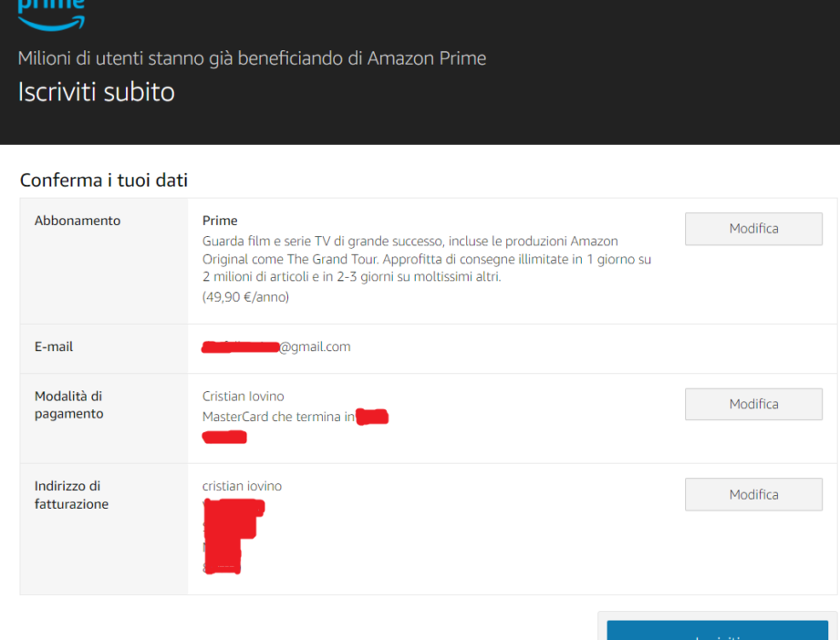Screen dimensions: 840x640
Task: Click the MasterCard che termina in text
Action: (278, 417)
